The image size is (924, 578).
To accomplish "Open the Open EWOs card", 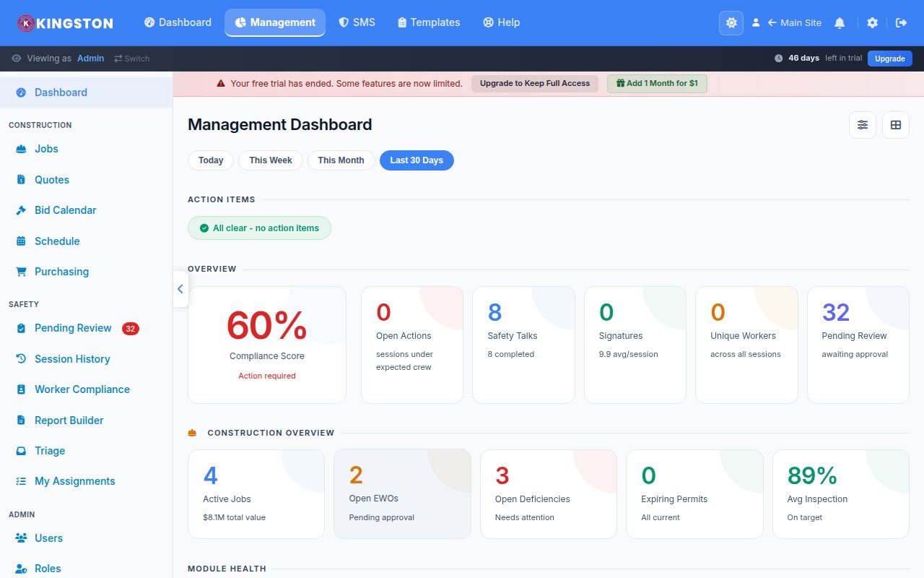I will click(x=402, y=494).
